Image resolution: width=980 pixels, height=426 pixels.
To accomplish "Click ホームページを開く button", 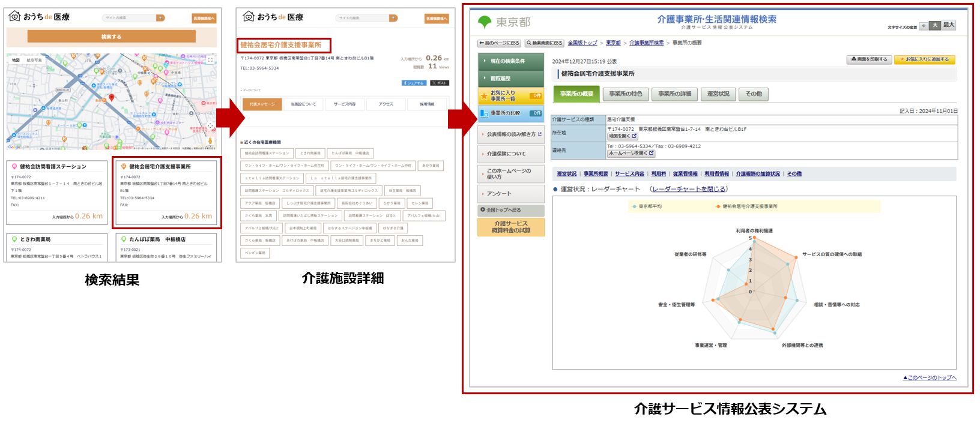I will tap(631, 154).
